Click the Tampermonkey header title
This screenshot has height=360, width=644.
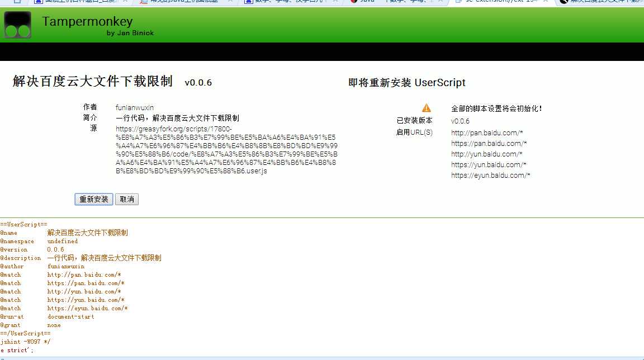(x=87, y=21)
